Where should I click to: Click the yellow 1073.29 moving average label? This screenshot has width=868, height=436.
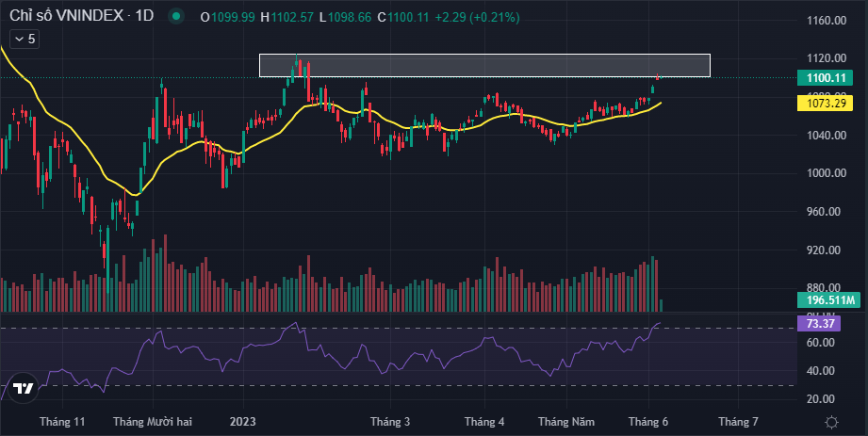pyautogui.click(x=828, y=103)
